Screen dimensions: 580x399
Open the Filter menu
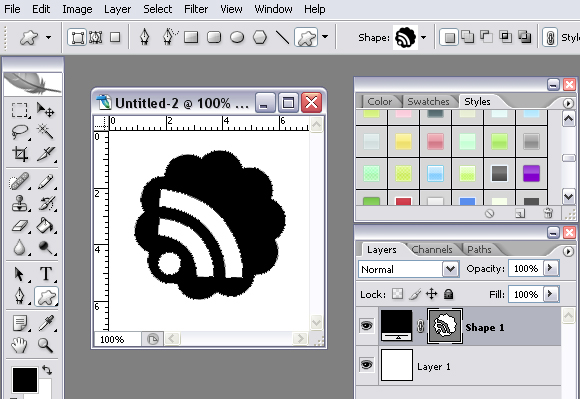pyautogui.click(x=196, y=9)
